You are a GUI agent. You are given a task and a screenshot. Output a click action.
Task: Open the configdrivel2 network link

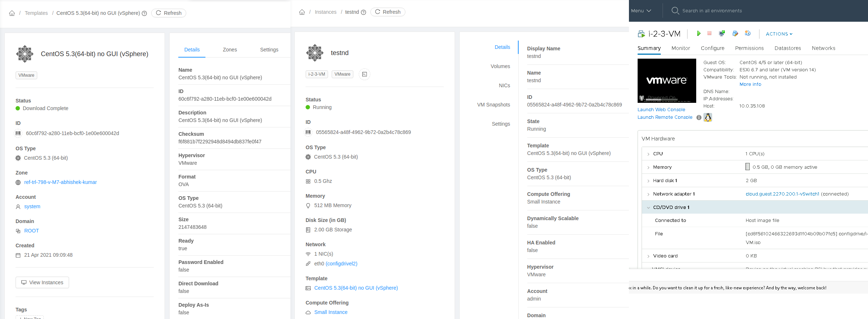(x=341, y=264)
